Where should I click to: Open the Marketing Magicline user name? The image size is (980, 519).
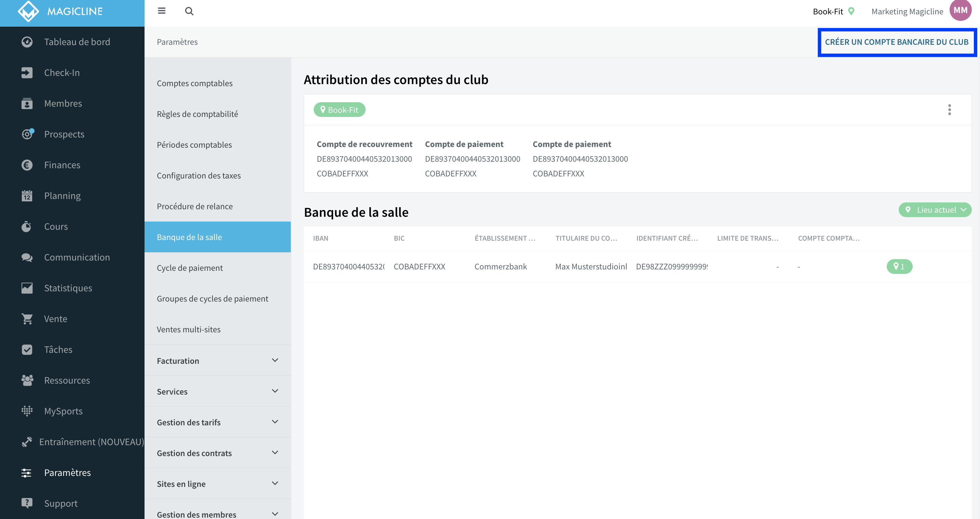point(907,11)
